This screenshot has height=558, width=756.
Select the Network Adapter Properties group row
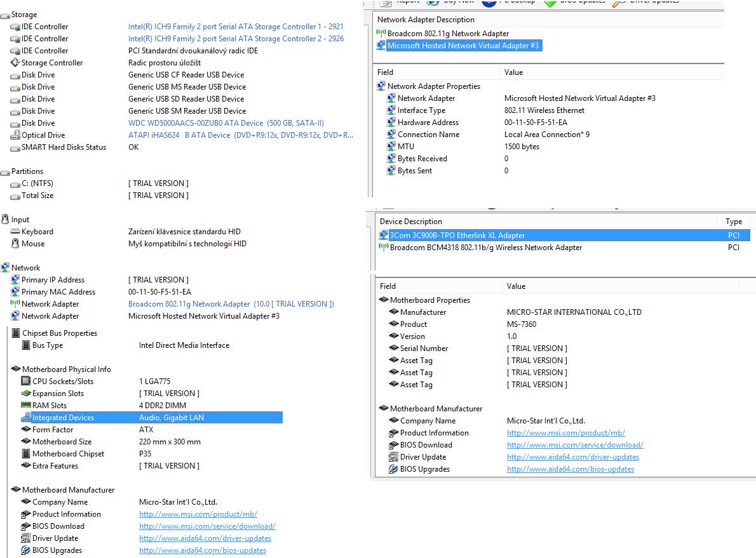point(434,86)
